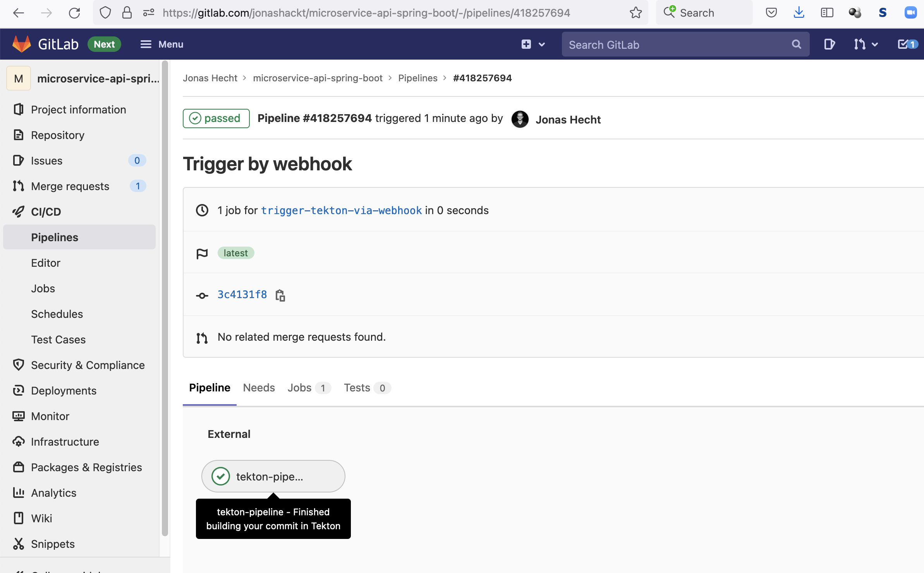Image resolution: width=924 pixels, height=573 pixels.
Task: Click the browser downloads arrow icon
Action: coord(799,13)
